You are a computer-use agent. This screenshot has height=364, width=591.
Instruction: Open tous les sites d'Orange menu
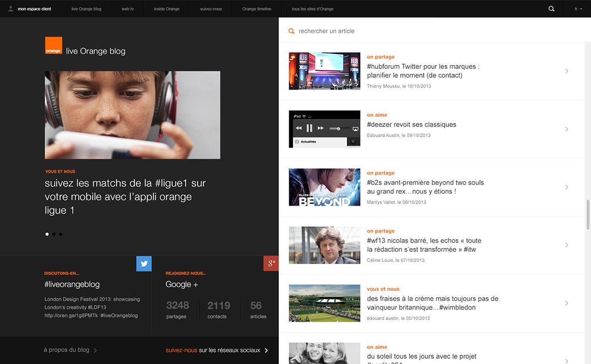[x=313, y=9]
